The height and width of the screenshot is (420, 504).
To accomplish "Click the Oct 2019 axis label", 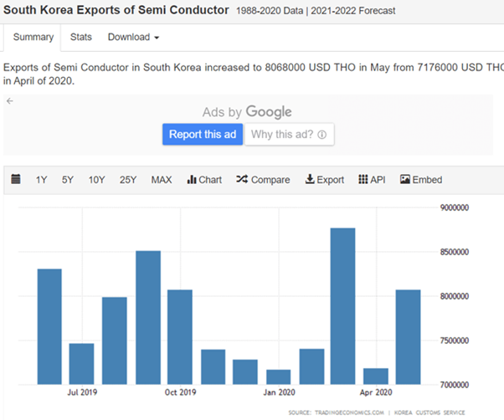I will tap(180, 392).
